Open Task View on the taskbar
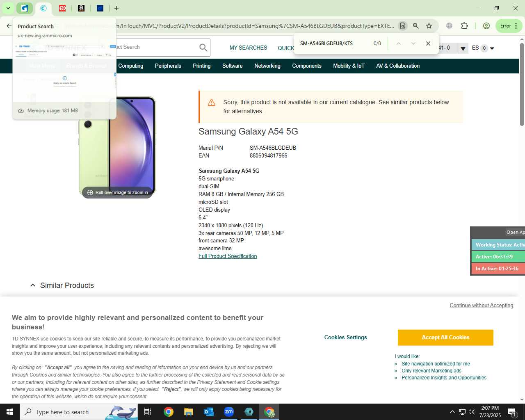Viewport: 525px width, 420px height. [148, 412]
